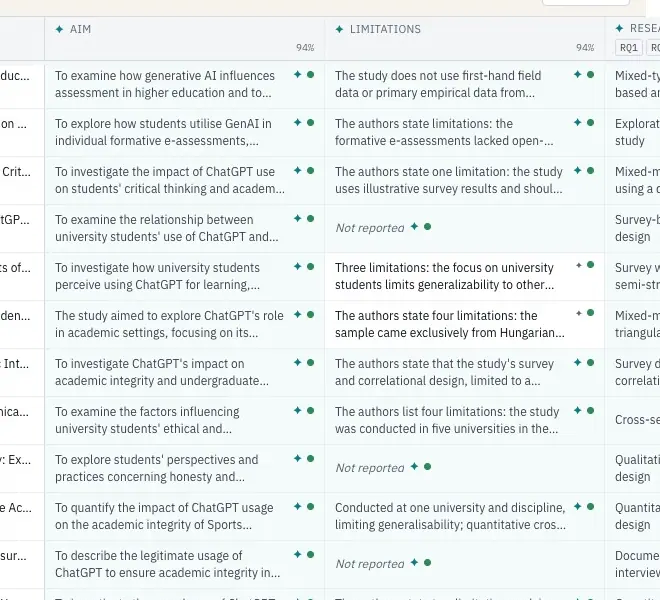Click green dot in 'generative AI influences' aim cell
The width and height of the screenshot is (660, 600).
pos(311,75)
